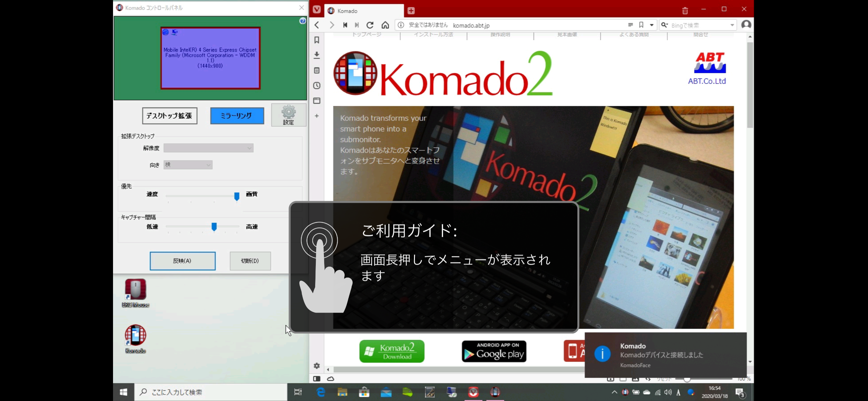Open Bookmarks panel in Vivaldi sidebar
Viewport: 868px width, 401px height.
(317, 40)
